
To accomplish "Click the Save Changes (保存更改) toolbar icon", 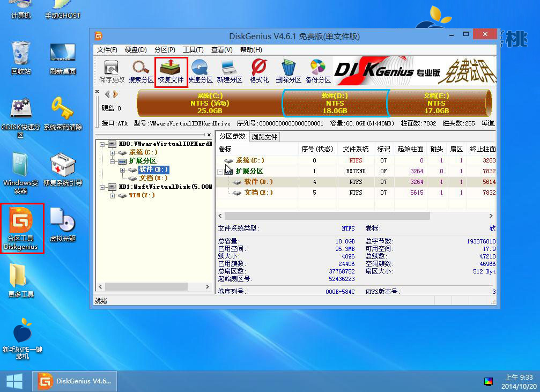I will pyautogui.click(x=111, y=71).
